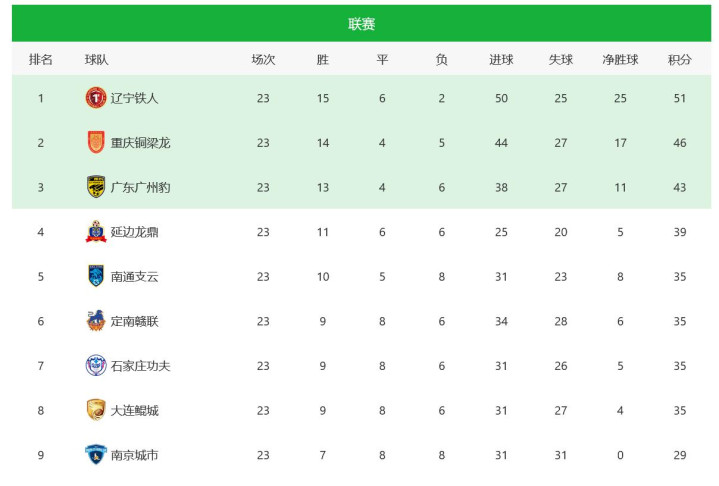The width and height of the screenshot is (719, 486).
Task: Click the 辽宁铁人 team logo
Action: pyautogui.click(x=95, y=98)
